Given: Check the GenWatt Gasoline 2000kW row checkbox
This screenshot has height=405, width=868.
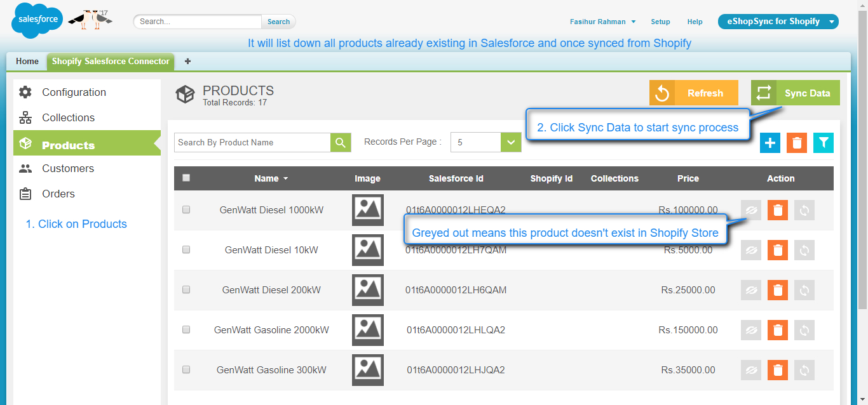Looking at the screenshot, I should pos(186,329).
